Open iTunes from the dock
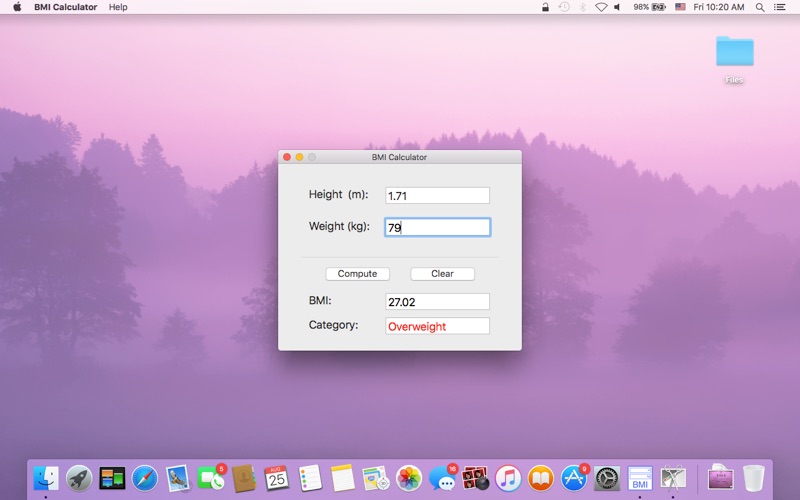Viewport: 800px width, 500px height. [508, 479]
